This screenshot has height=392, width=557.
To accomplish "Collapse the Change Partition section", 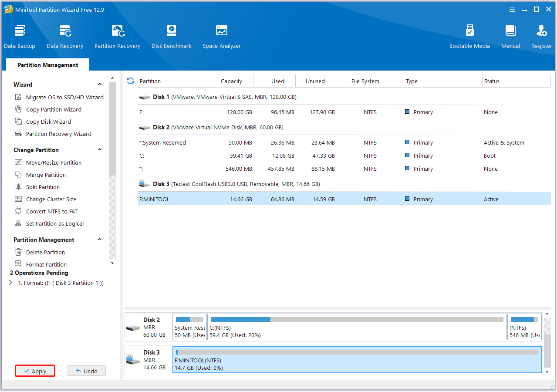I will pos(99,149).
